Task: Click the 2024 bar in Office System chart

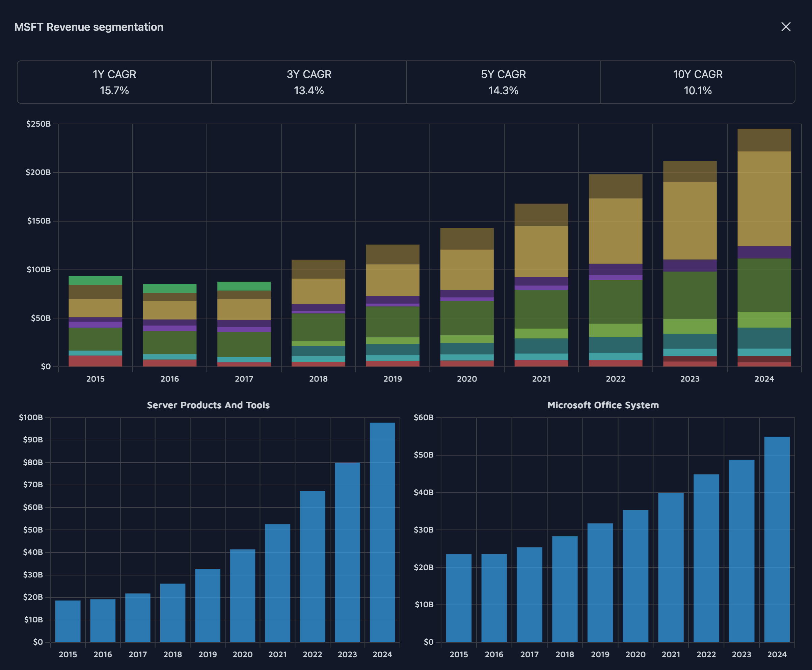Action: (777, 540)
